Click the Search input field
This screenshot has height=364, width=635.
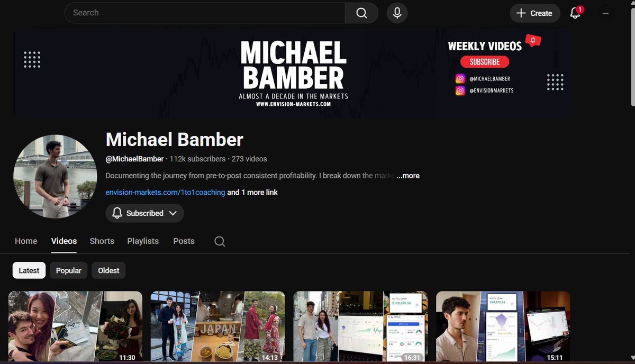click(x=205, y=13)
